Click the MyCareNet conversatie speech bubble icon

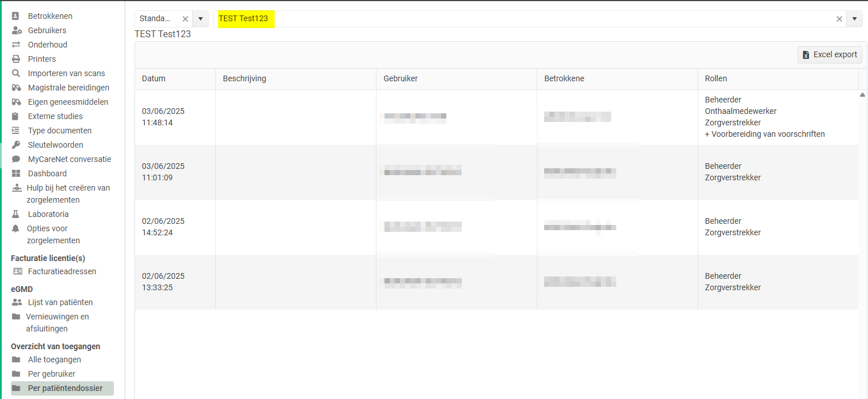click(x=16, y=159)
